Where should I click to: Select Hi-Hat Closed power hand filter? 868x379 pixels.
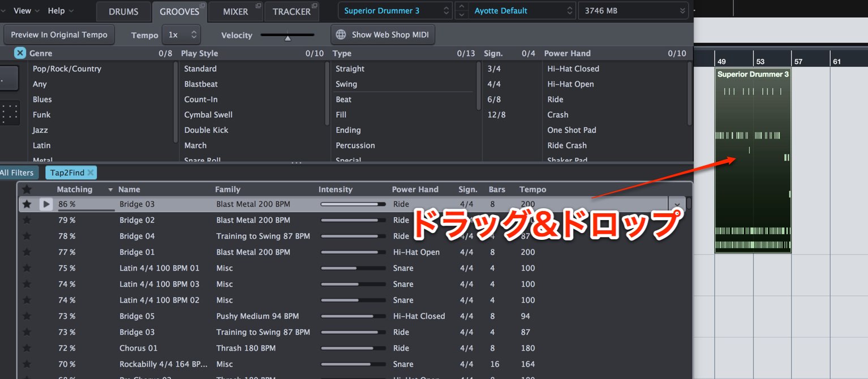(x=573, y=68)
